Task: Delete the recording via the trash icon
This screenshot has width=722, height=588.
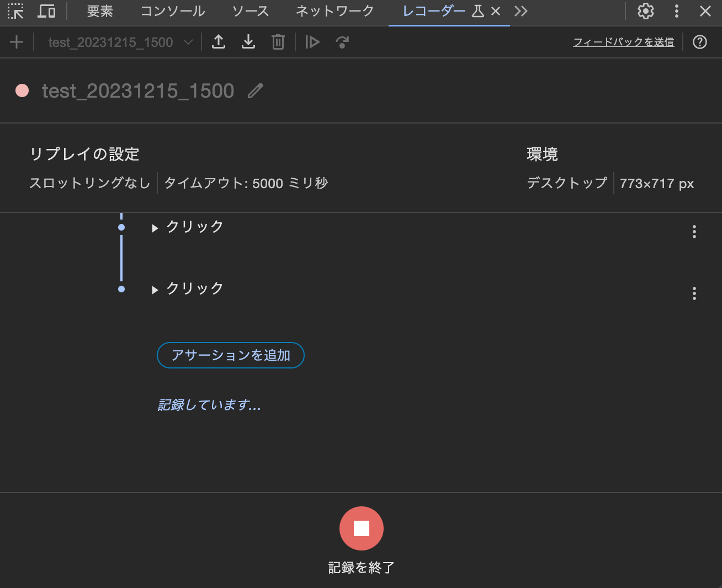Action: click(x=278, y=41)
